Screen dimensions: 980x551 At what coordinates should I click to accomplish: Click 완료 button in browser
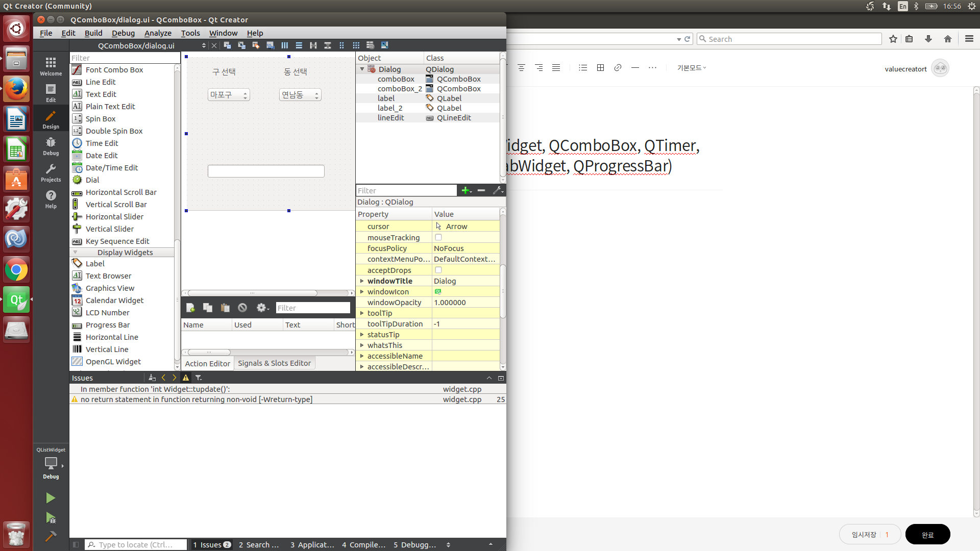coord(927,534)
